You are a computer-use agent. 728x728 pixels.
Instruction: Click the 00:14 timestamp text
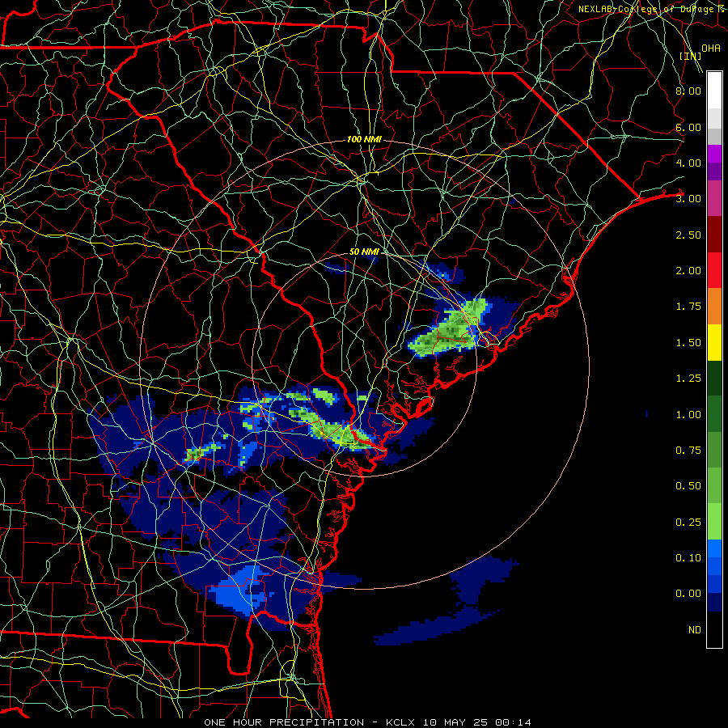[x=513, y=722]
